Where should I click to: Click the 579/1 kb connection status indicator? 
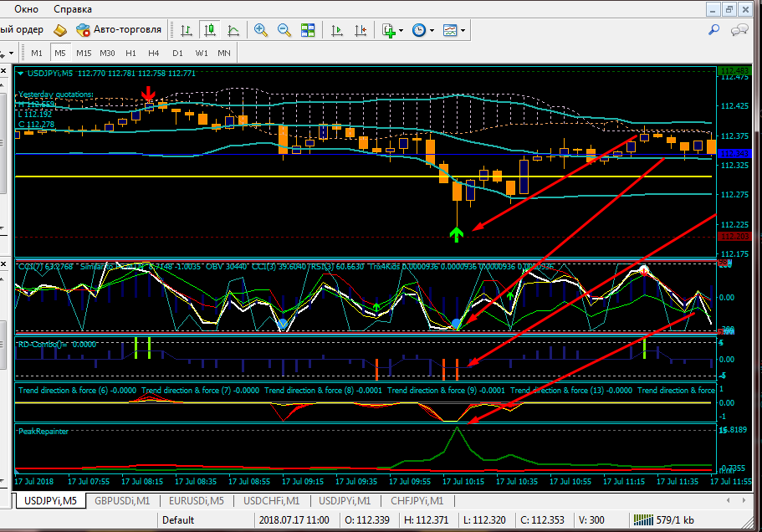pos(664,519)
